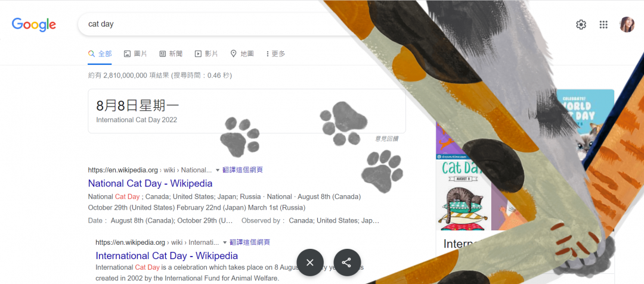The height and width of the screenshot is (284, 644).
Task: Select the 全部 (All) results tab
Action: tap(100, 54)
